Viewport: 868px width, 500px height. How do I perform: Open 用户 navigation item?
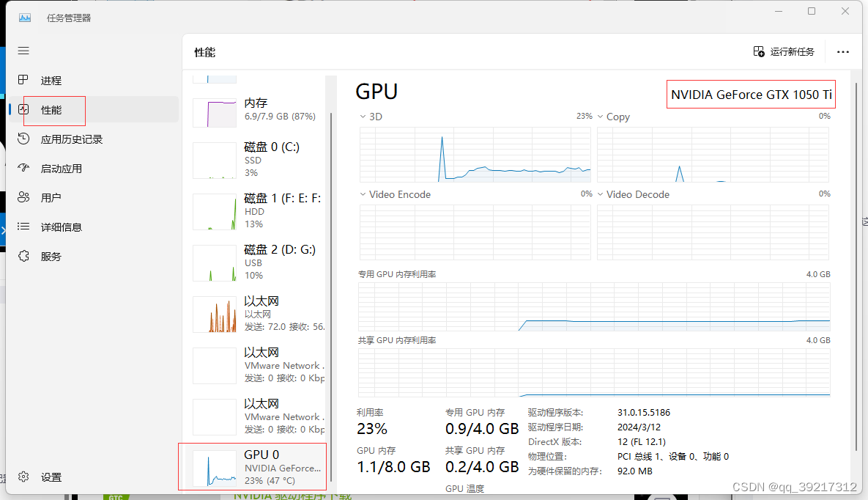pyautogui.click(x=94, y=197)
